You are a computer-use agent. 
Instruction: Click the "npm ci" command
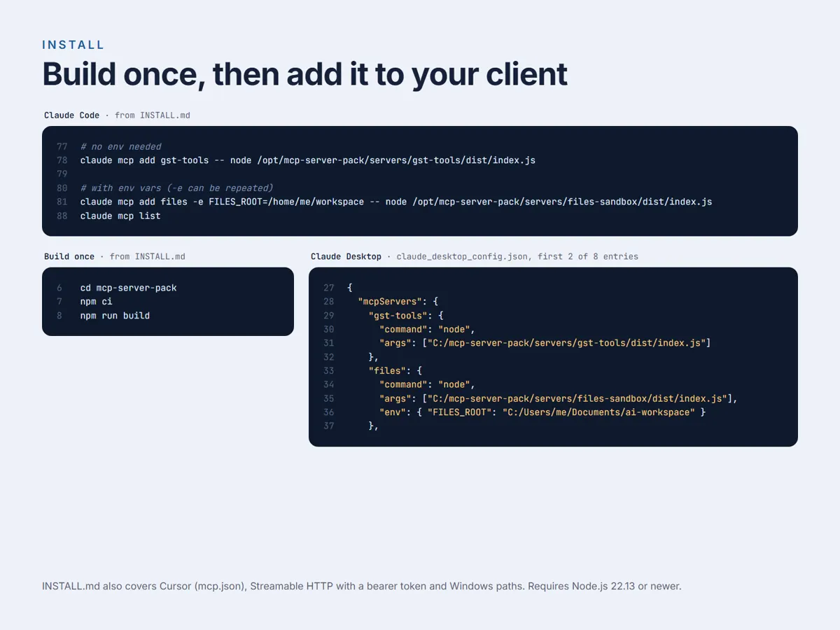(x=97, y=302)
